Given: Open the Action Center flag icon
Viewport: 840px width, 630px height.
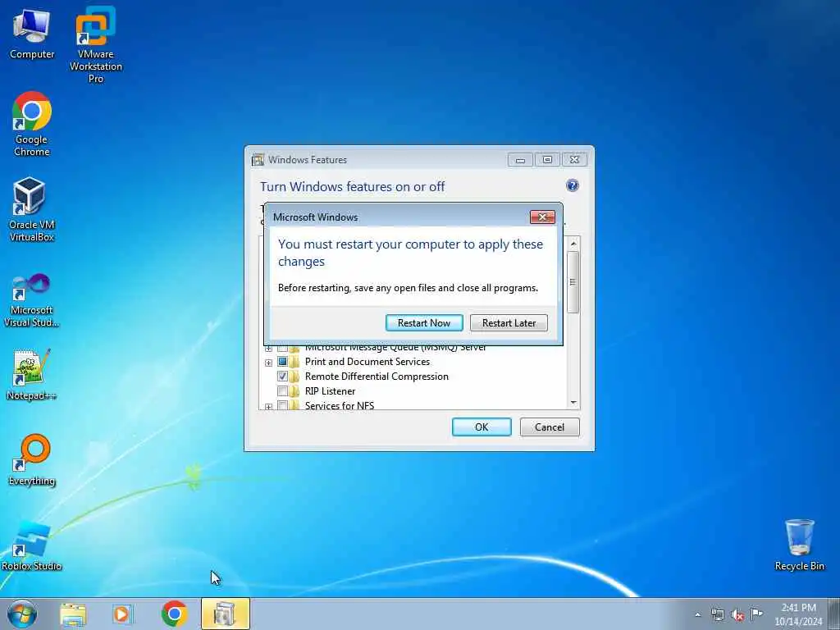Looking at the screenshot, I should [x=756, y=614].
